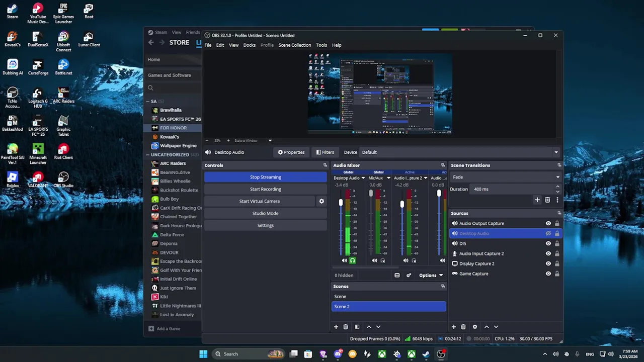Undock the Audio Mixer panel via float icon

click(443, 165)
